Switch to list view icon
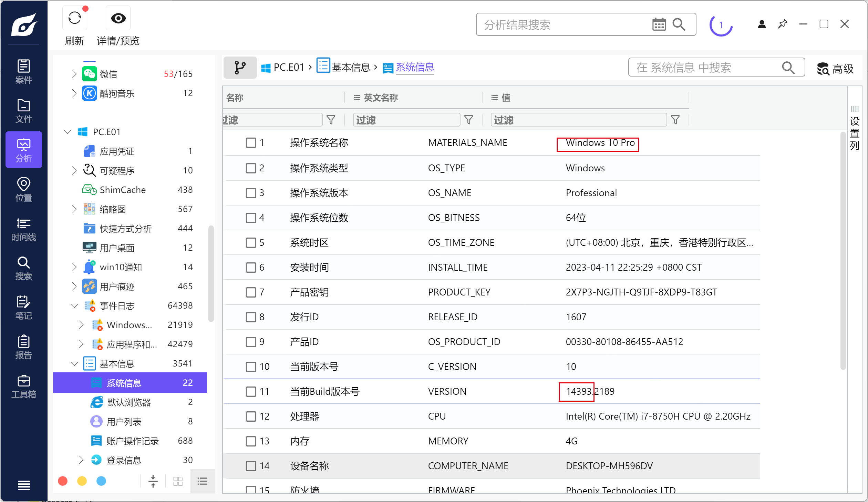This screenshot has width=868, height=502. point(202,481)
